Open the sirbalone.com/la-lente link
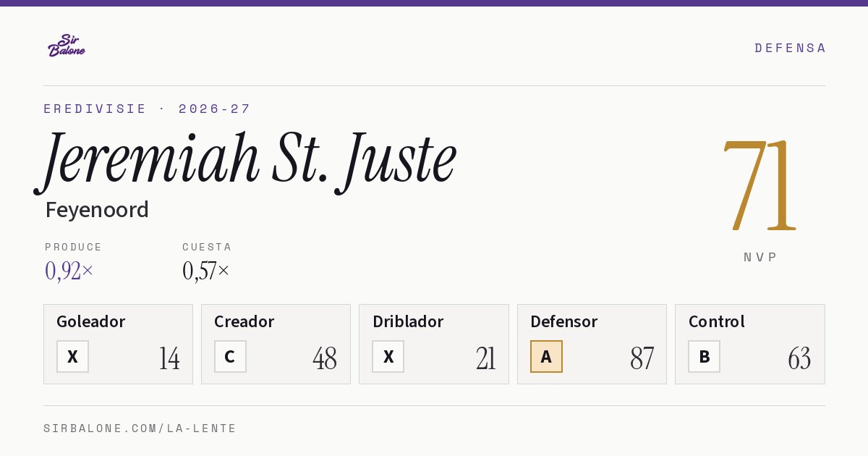This screenshot has width=868, height=456. (x=140, y=428)
